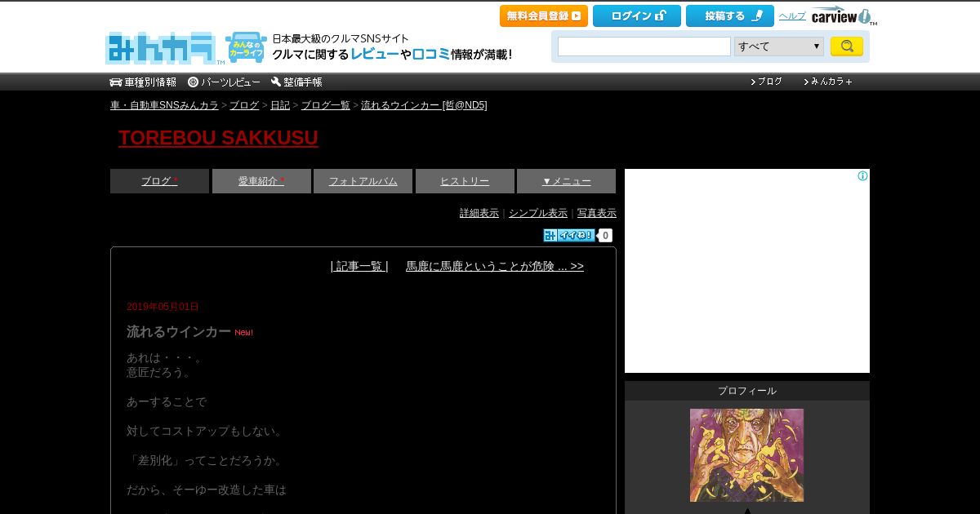
Task: Click the ログイン button
Action: [637, 16]
